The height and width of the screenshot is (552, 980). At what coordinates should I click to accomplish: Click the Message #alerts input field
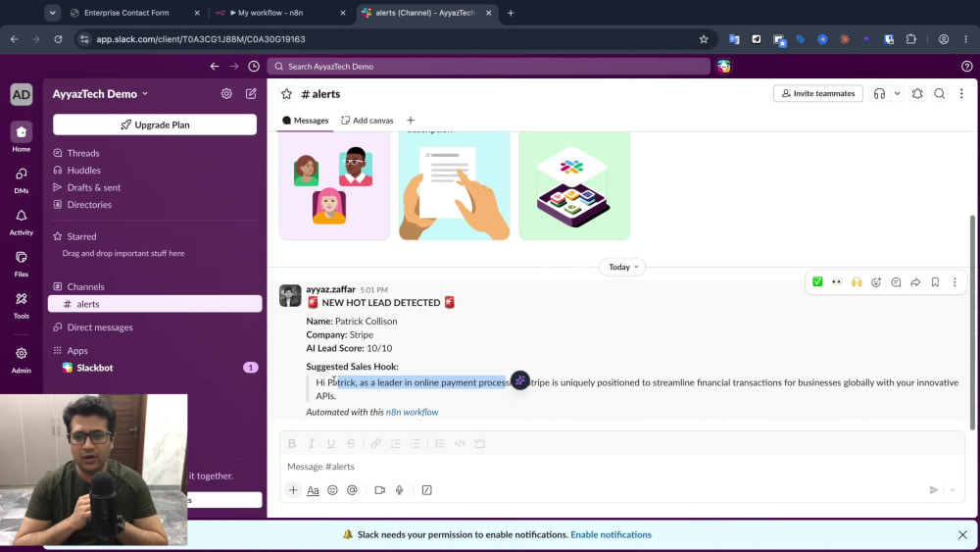[x=622, y=467]
